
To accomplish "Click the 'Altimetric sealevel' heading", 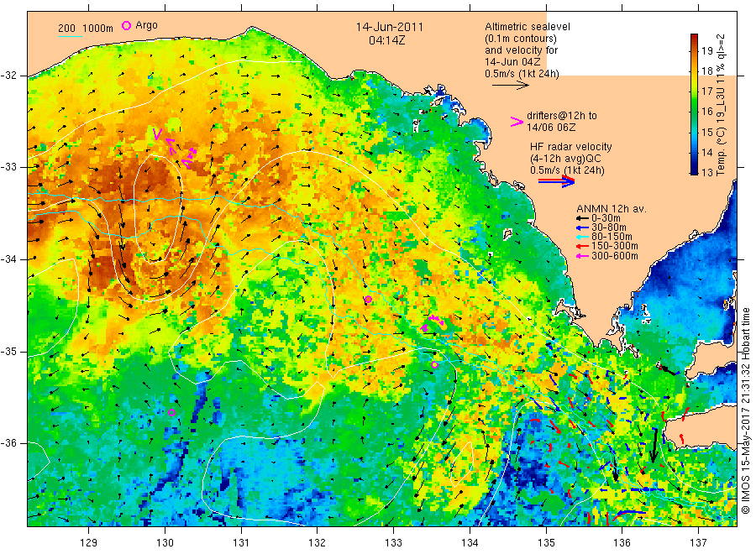I will point(528,27).
